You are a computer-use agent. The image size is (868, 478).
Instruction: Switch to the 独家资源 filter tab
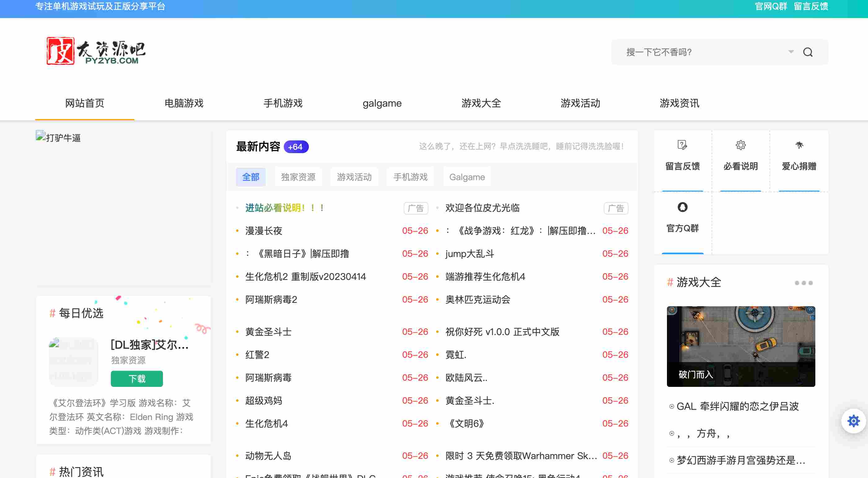click(x=298, y=177)
